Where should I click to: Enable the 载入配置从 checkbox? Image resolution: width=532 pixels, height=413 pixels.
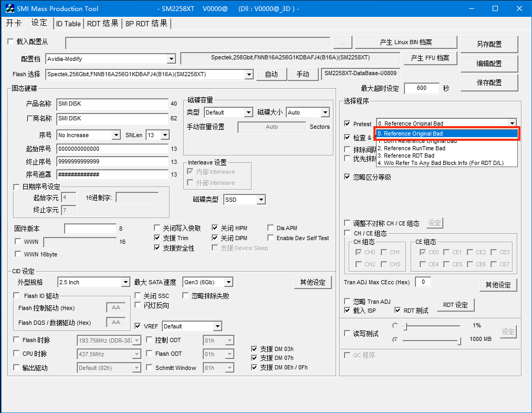coord(11,42)
